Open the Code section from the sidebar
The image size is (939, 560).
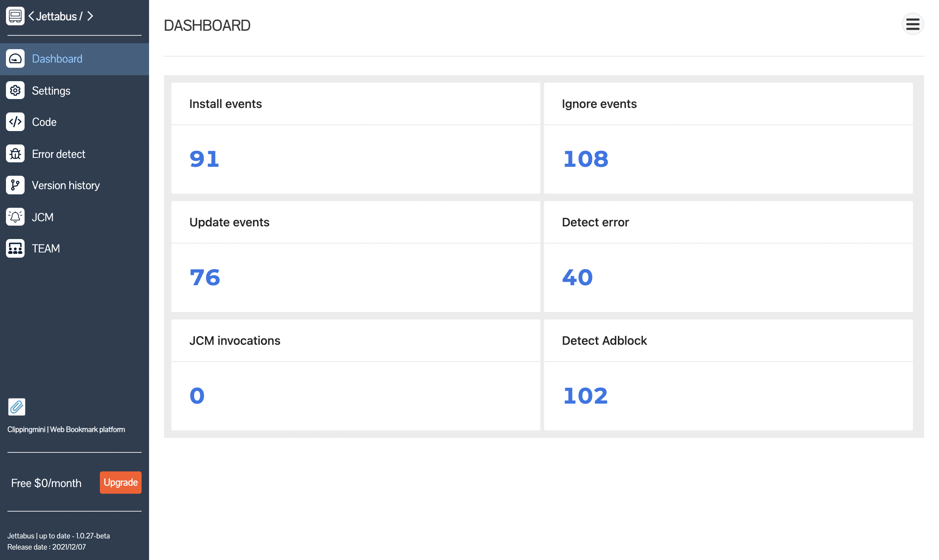[44, 122]
